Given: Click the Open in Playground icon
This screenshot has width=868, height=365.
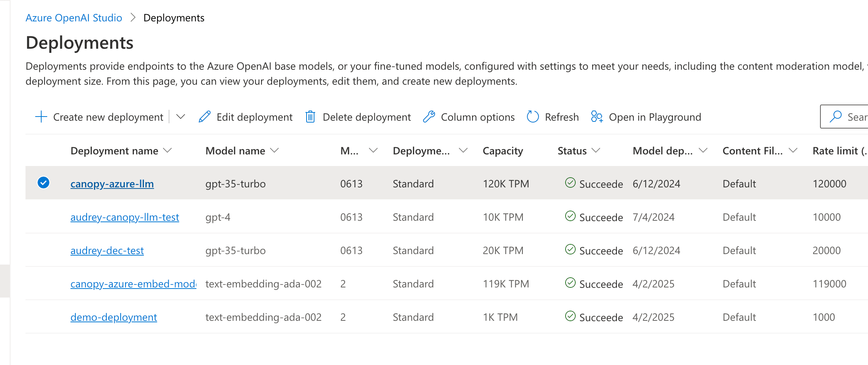Looking at the screenshot, I should [597, 117].
